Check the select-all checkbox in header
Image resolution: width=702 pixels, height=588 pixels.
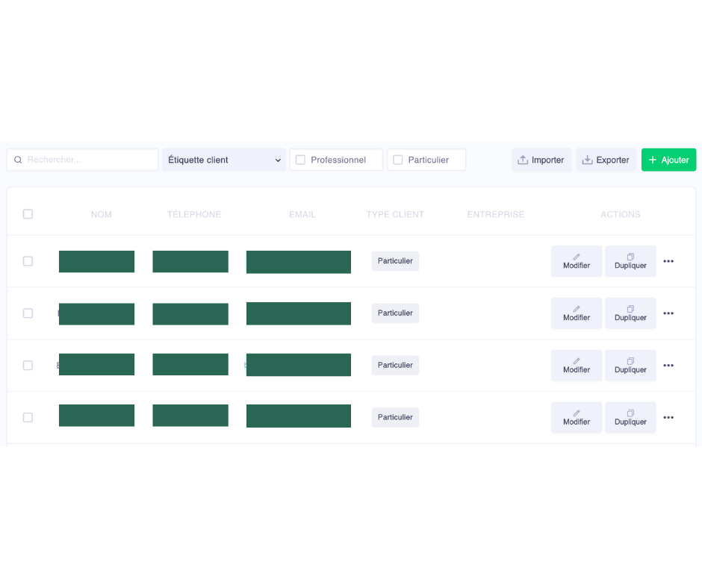[x=28, y=214]
